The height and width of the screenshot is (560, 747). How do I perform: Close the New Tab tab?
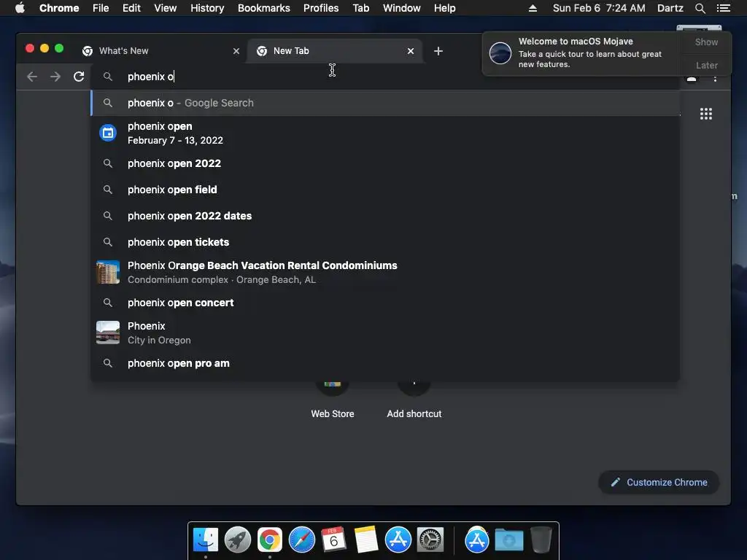click(411, 51)
